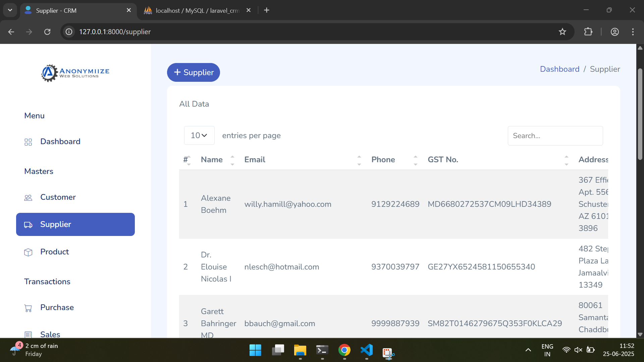
Task: Show hidden system tray icons
Action: (528, 350)
